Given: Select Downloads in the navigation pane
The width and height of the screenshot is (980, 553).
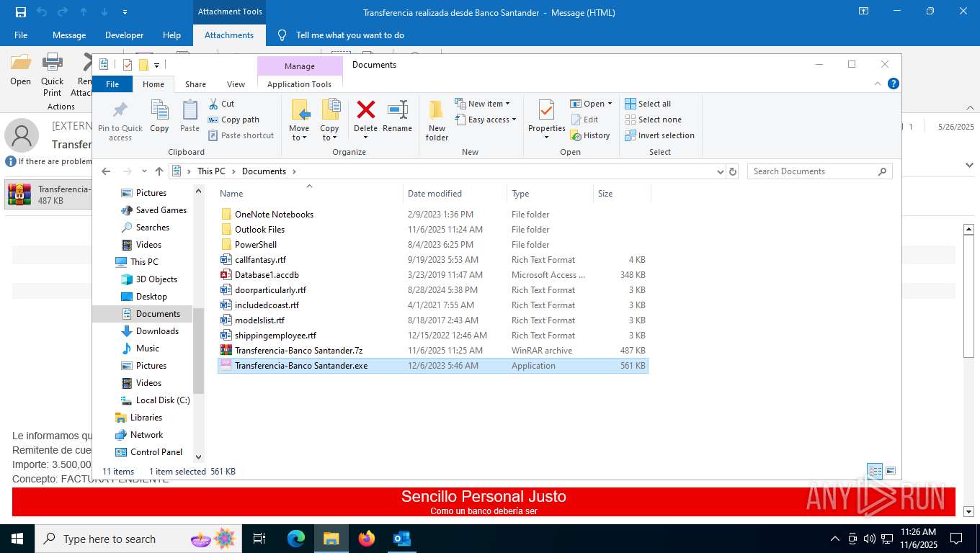Looking at the screenshot, I should click(157, 331).
